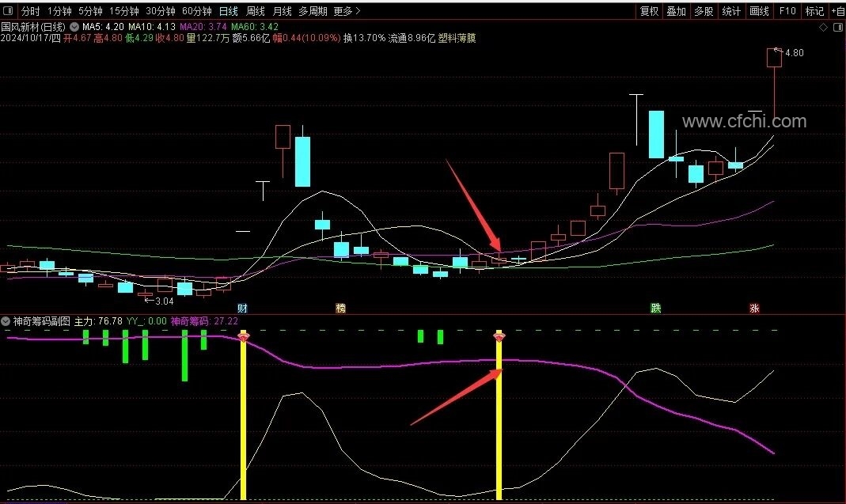Click the MA5: 4.20 label
The height and width of the screenshot is (504, 846).
pyautogui.click(x=103, y=26)
